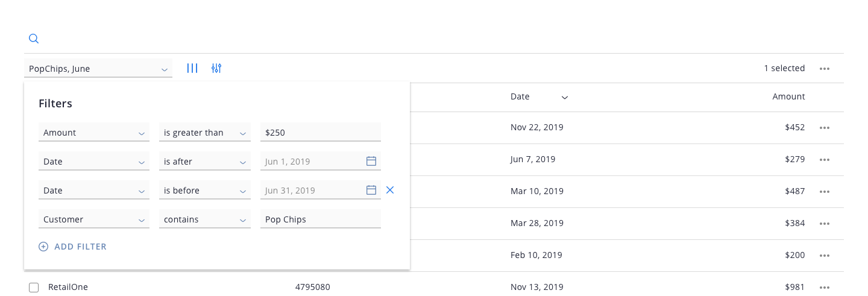The height and width of the screenshot is (296, 868).
Task: Open the search magnifier icon
Action: pyautogui.click(x=34, y=39)
